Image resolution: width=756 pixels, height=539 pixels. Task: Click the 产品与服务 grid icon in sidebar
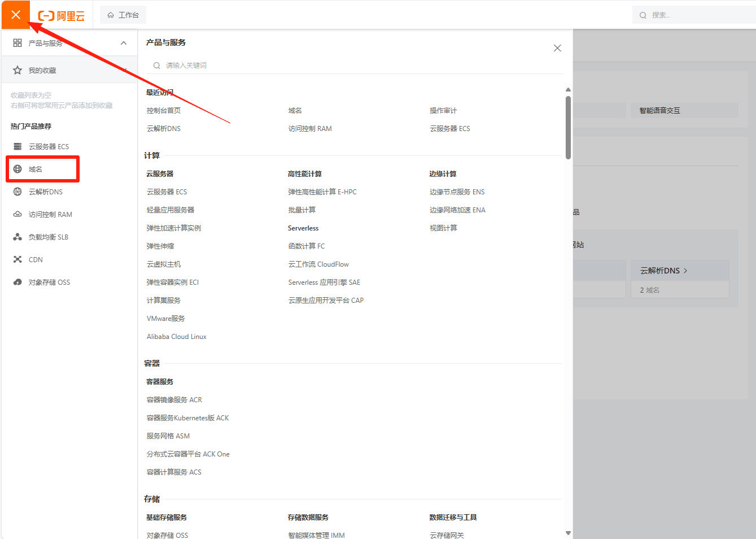(x=18, y=43)
